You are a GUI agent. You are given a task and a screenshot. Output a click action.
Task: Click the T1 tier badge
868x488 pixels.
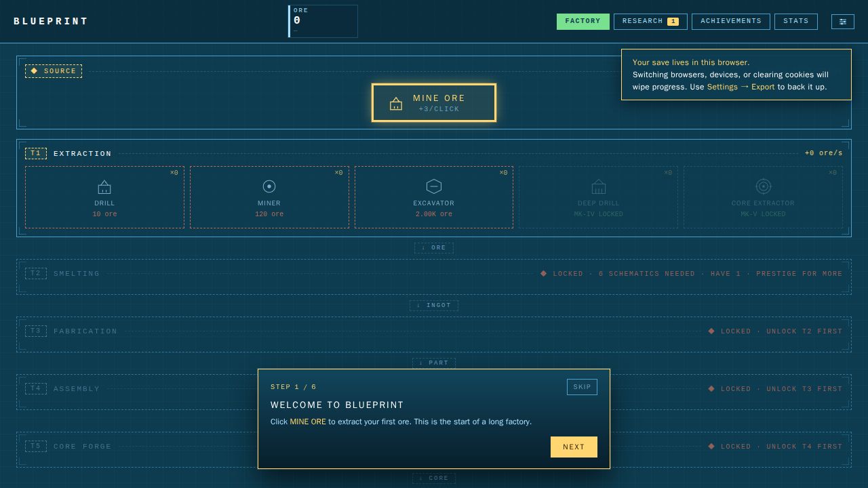36,153
